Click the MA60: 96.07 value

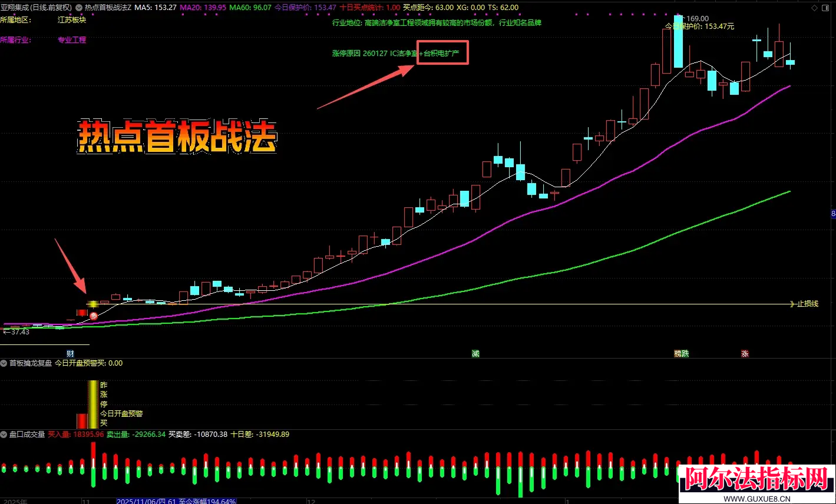point(250,8)
